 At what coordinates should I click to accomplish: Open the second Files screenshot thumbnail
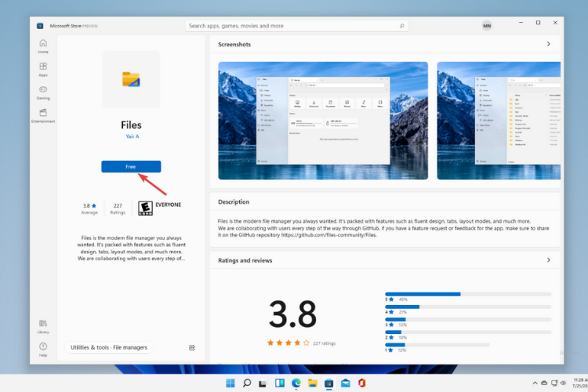[499, 121]
